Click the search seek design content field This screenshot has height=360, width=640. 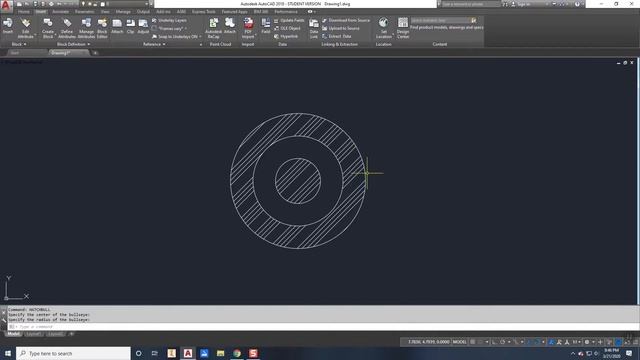pos(440,20)
